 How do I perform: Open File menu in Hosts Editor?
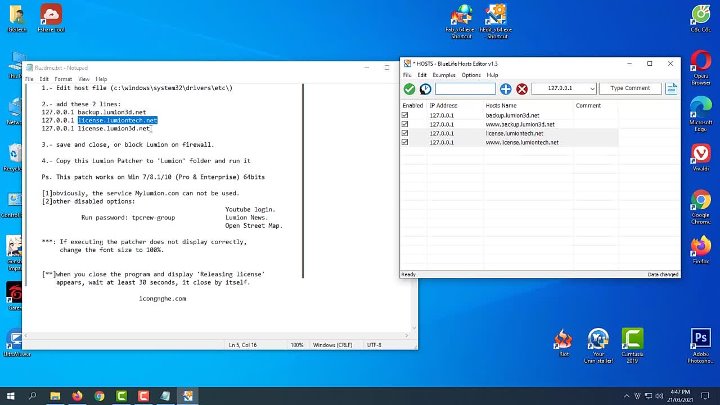(x=406, y=75)
